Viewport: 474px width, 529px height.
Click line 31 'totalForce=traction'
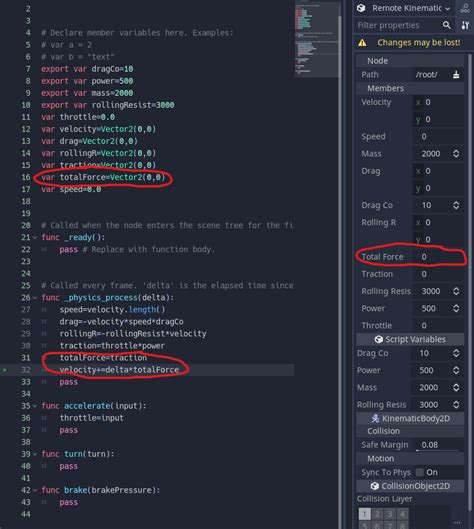(x=103, y=358)
